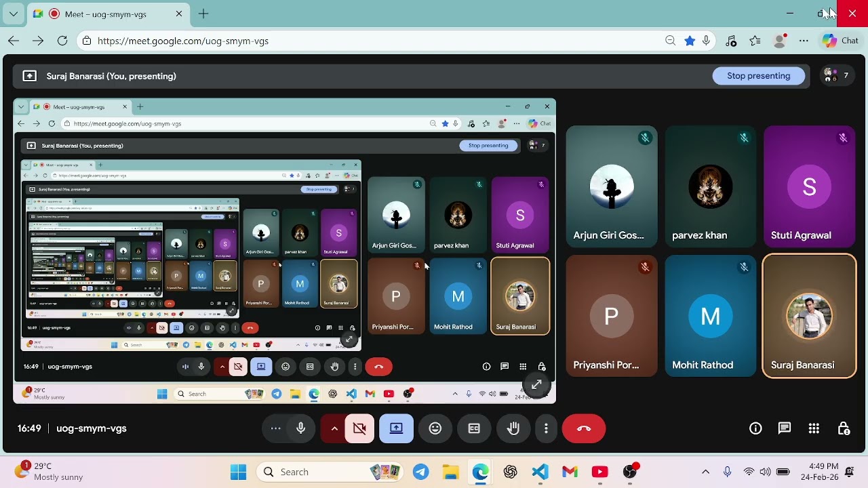
Task: Open the tab search dropdown at top left
Action: [x=14, y=14]
